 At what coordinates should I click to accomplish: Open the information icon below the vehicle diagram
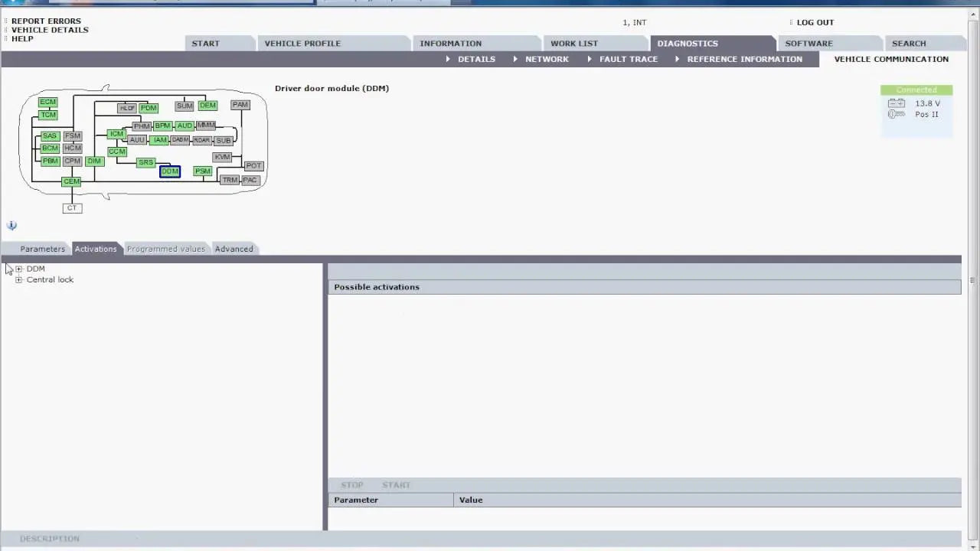coord(11,225)
